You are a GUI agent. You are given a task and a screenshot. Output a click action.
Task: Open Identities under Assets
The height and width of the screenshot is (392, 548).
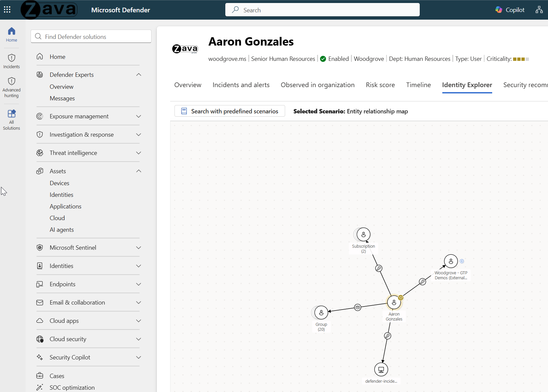(61, 195)
